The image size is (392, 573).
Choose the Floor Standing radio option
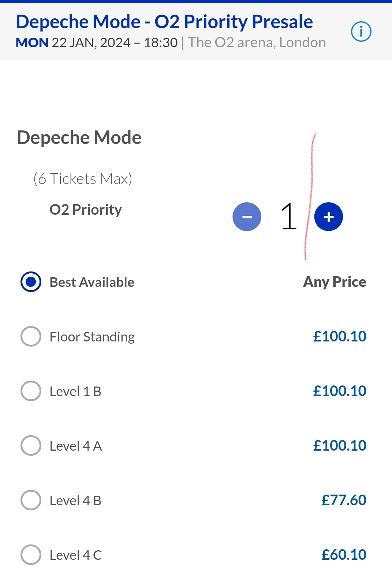[x=31, y=336]
